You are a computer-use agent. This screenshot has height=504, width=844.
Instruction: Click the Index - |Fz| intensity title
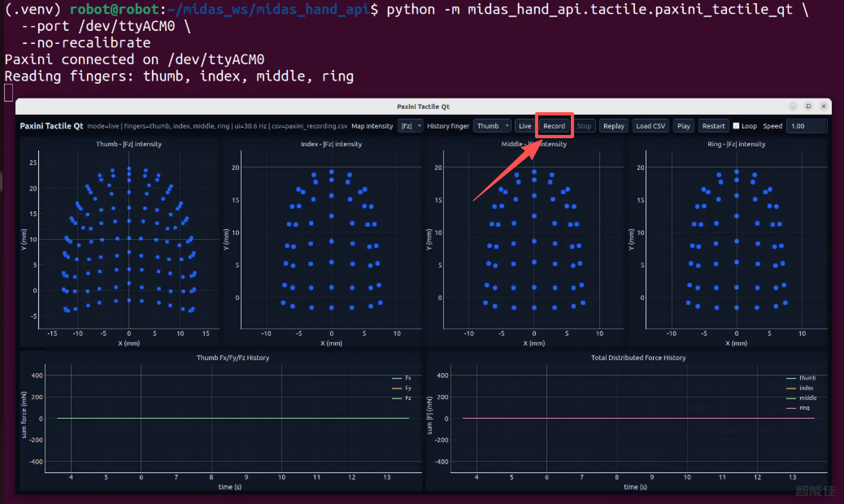[331, 144]
